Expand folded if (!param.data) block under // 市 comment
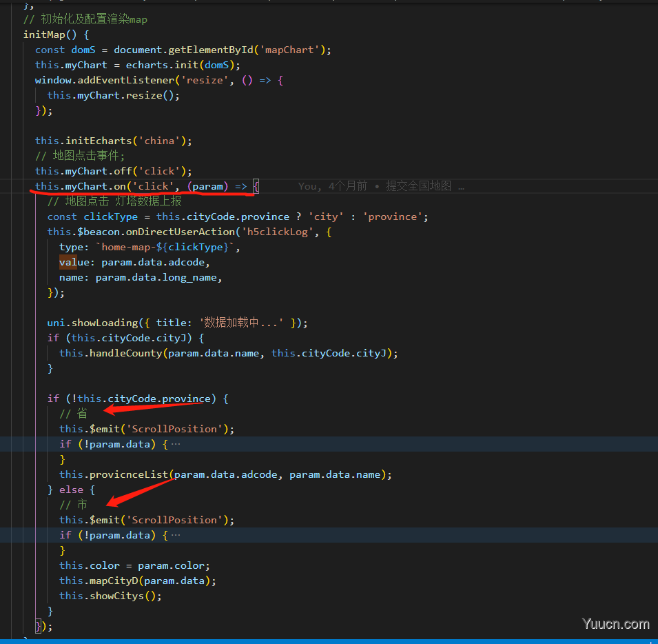This screenshot has width=658, height=644. (x=176, y=535)
